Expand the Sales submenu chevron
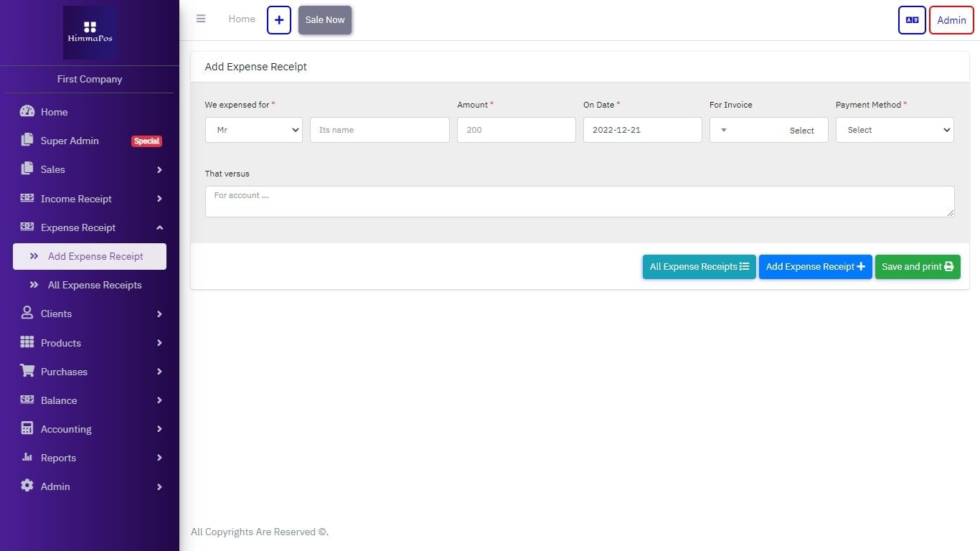980x551 pixels. (159, 170)
